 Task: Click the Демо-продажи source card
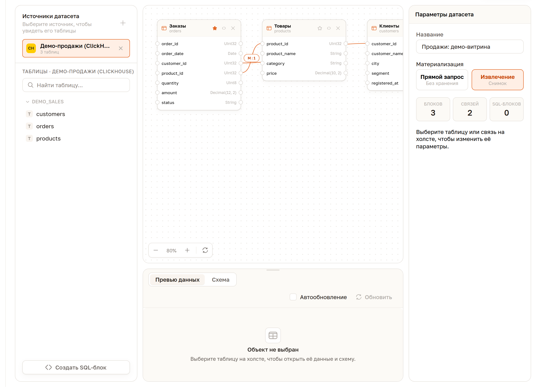click(76, 48)
